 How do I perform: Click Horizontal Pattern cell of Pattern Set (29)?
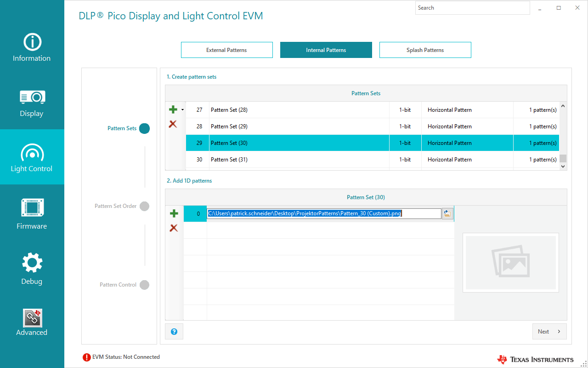pos(467,126)
